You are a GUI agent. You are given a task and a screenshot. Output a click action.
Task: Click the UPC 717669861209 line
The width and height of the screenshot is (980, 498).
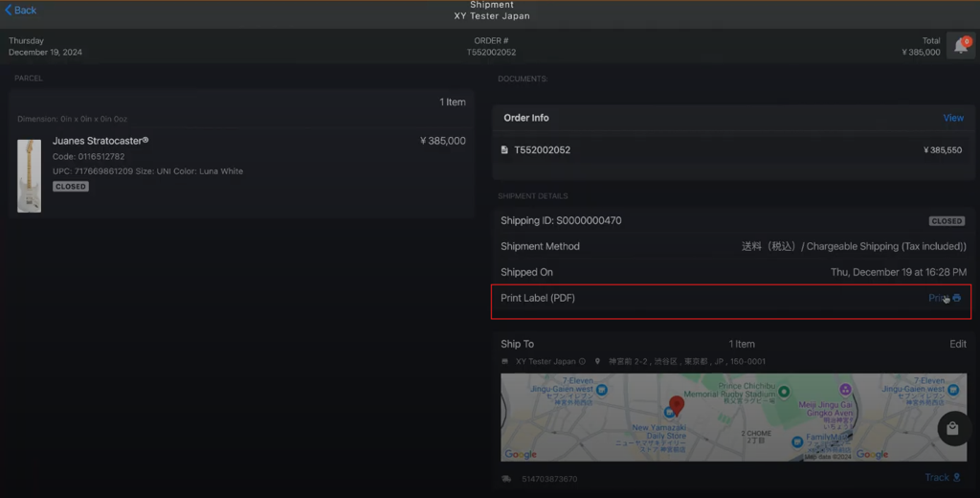[x=147, y=170]
